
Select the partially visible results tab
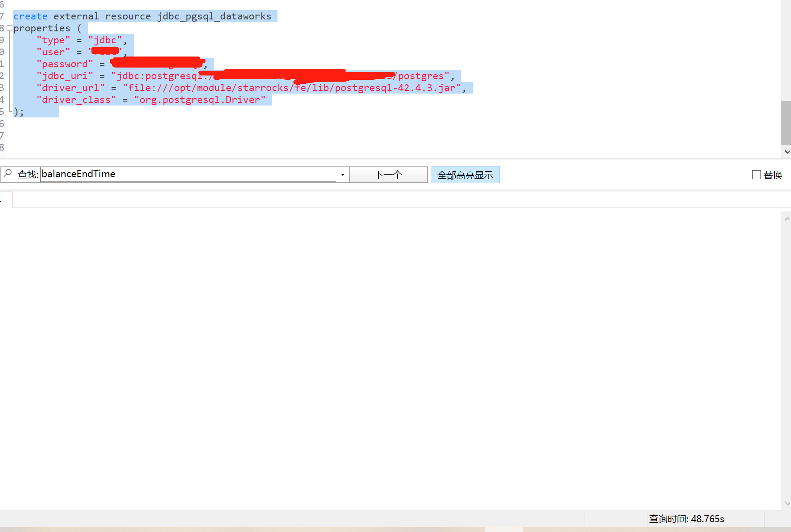[x=6, y=200]
